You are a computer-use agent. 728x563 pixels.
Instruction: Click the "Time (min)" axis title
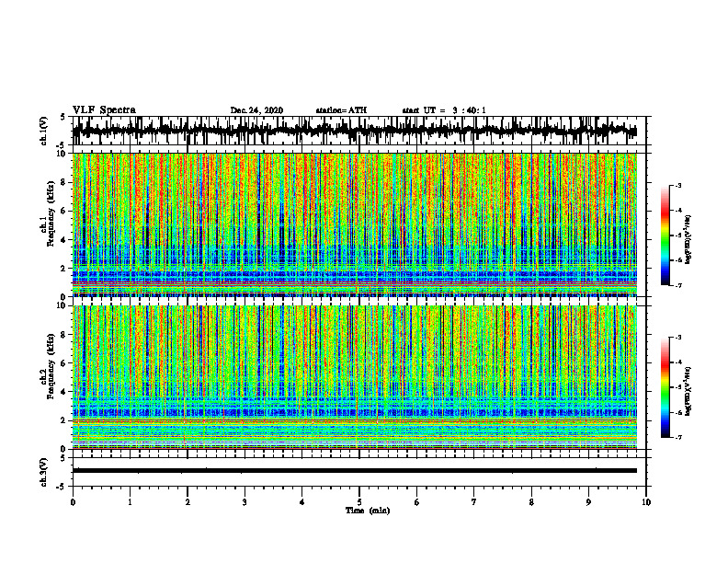pyautogui.click(x=368, y=511)
